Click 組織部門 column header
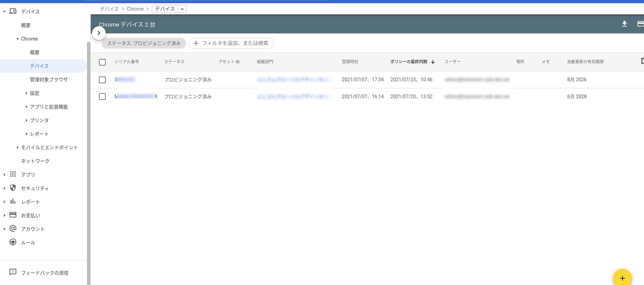644x285 pixels. pyautogui.click(x=265, y=62)
